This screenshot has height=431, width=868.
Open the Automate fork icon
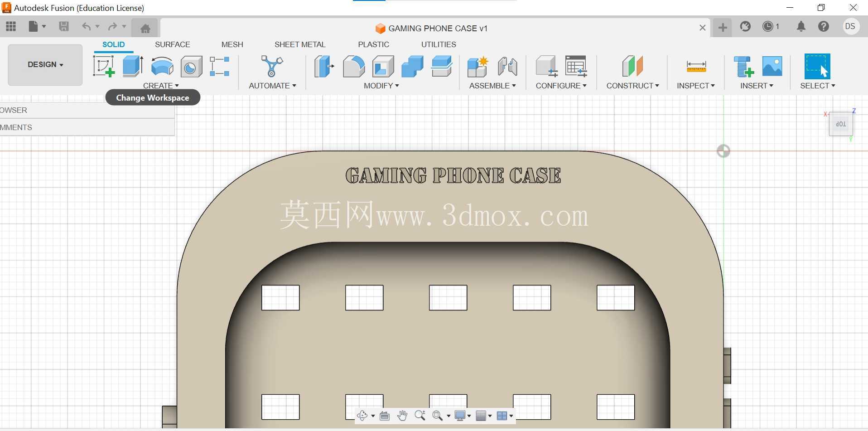272,66
